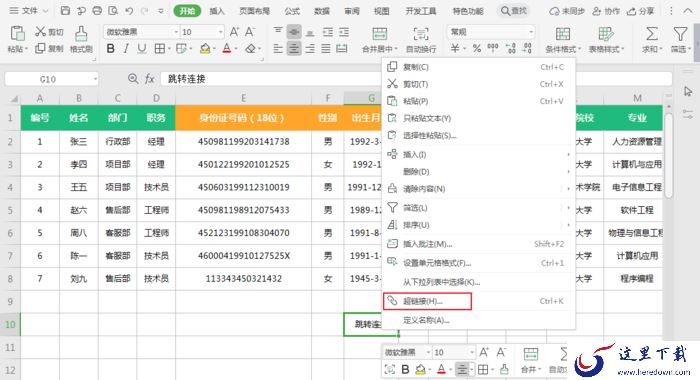The width and height of the screenshot is (700, 380).
Task: Switch to the Formulas (公式) tab
Action: tap(292, 11)
